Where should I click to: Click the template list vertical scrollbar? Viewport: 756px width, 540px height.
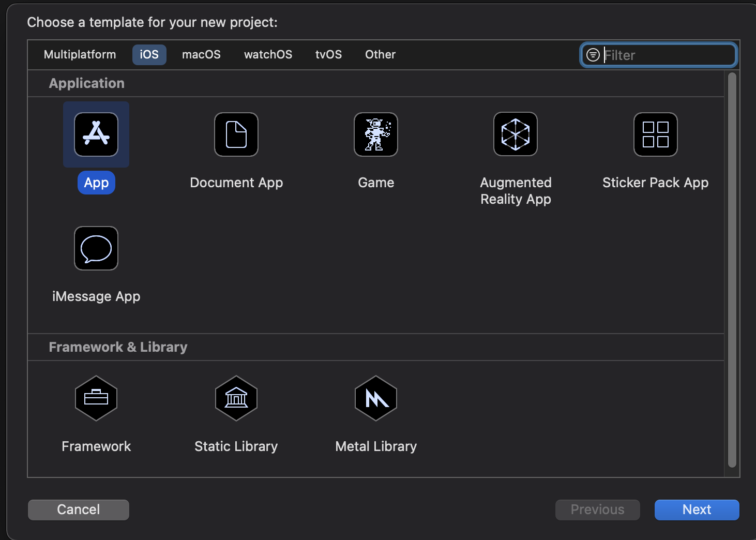(x=732, y=270)
